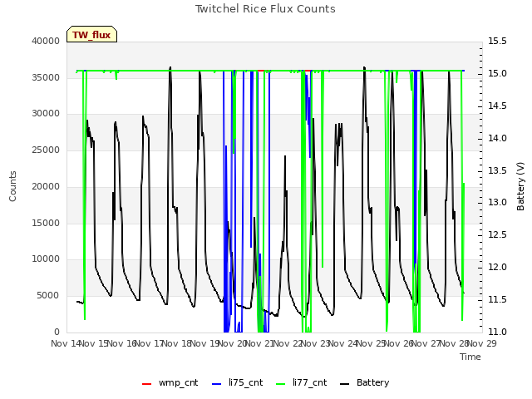
Task: Click the 15000 y-axis label
Action: (x=46, y=223)
